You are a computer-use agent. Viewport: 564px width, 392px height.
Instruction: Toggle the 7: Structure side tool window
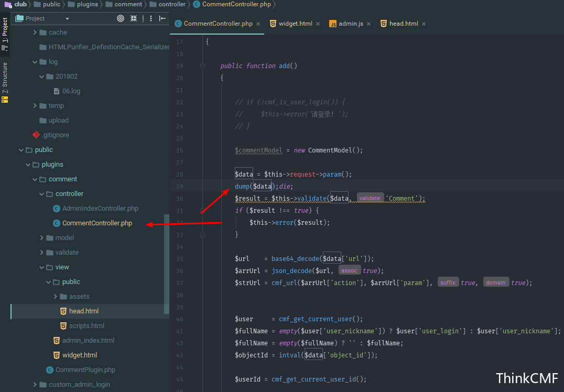coord(5,78)
